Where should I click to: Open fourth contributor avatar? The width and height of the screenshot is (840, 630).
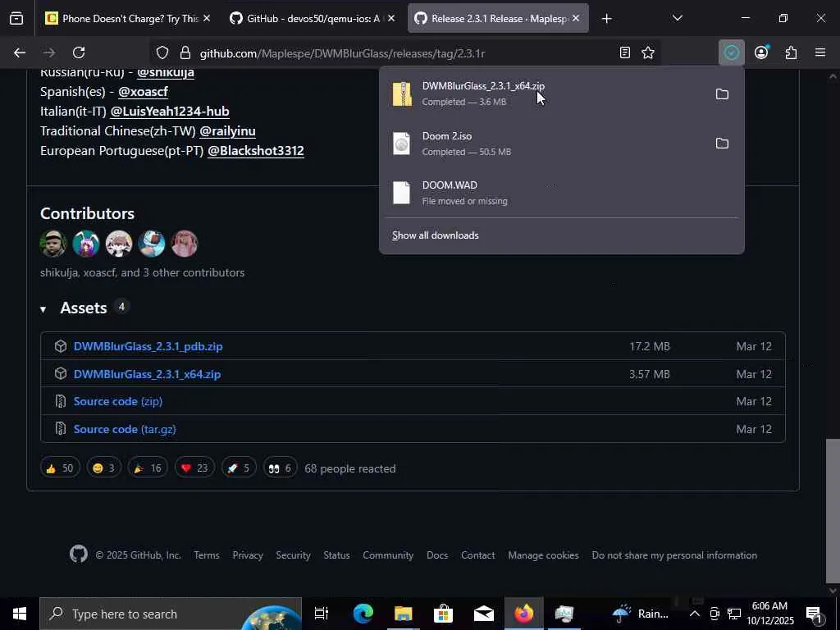click(x=151, y=244)
